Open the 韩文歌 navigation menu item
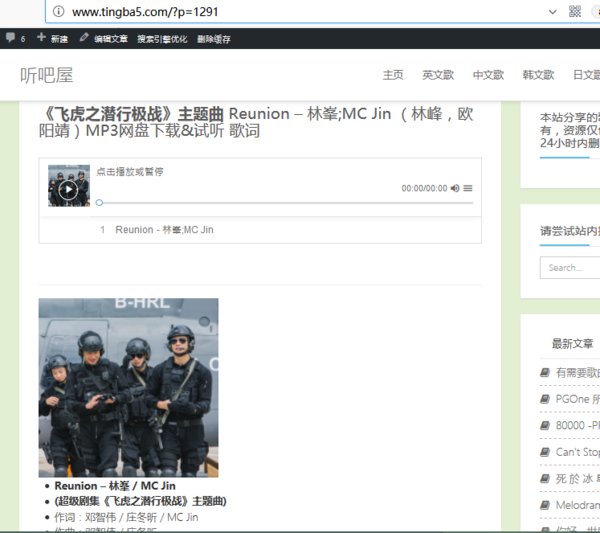600x533 pixels. [538, 75]
